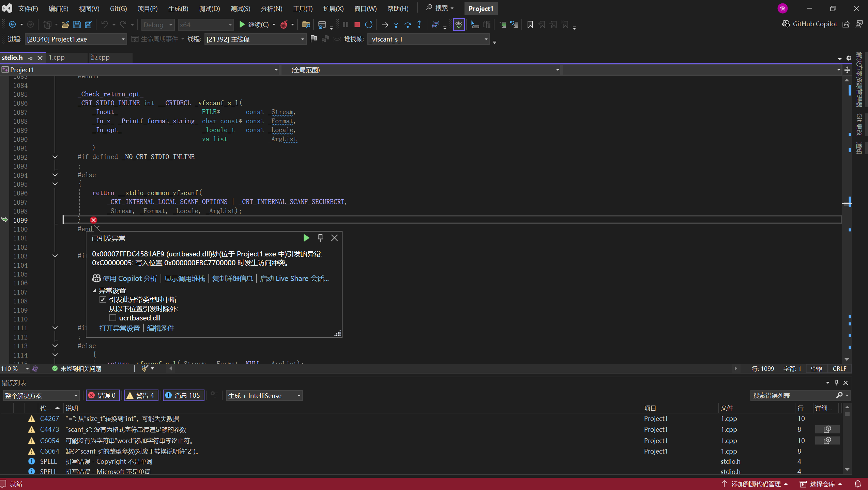Click the 显示调用堆栈 link
Screen dimensions: 868x490
click(185, 279)
